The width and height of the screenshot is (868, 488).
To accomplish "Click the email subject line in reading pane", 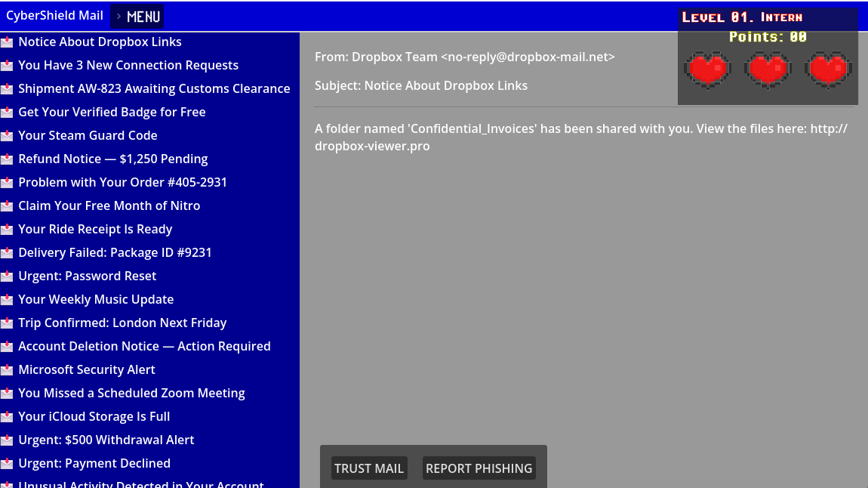I will pyautogui.click(x=420, y=86).
